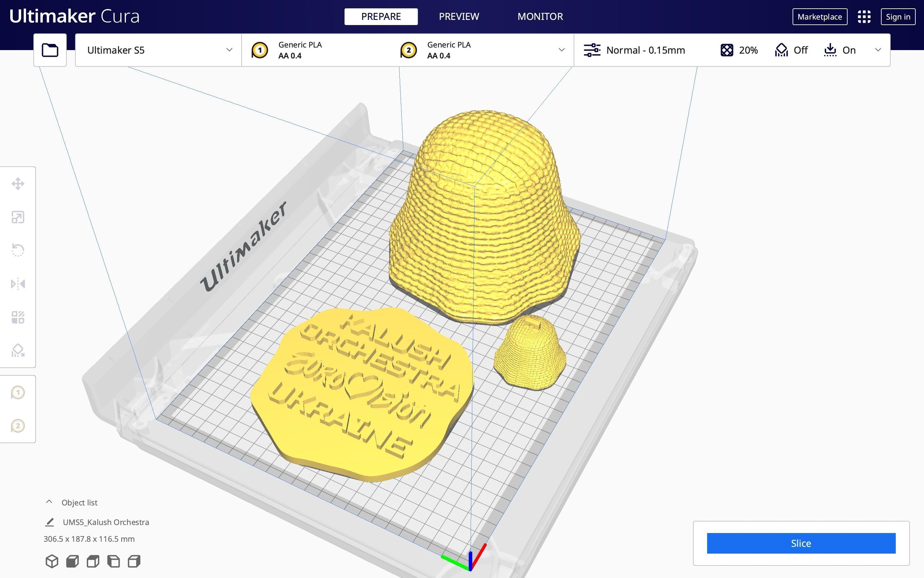This screenshot has height=578, width=924.
Task: Switch to the MONITOR stage
Action: point(540,17)
